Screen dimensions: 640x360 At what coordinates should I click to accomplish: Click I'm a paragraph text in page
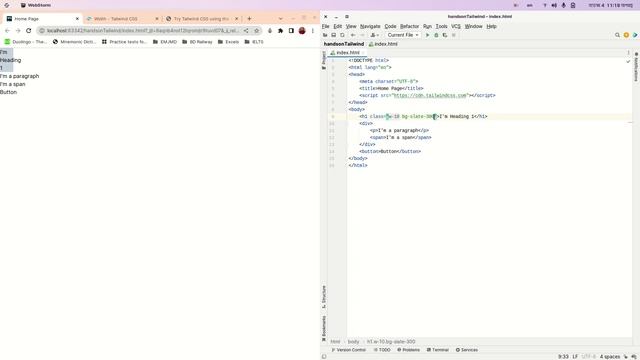tap(20, 76)
